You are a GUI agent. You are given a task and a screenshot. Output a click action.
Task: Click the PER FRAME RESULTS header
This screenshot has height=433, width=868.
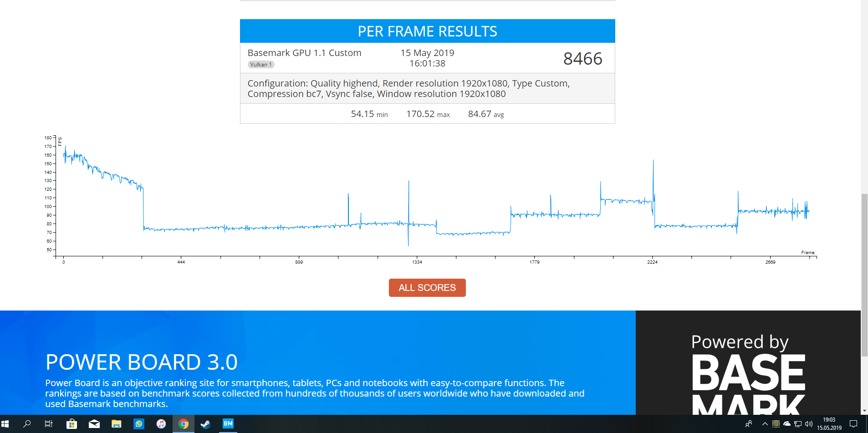(x=427, y=31)
